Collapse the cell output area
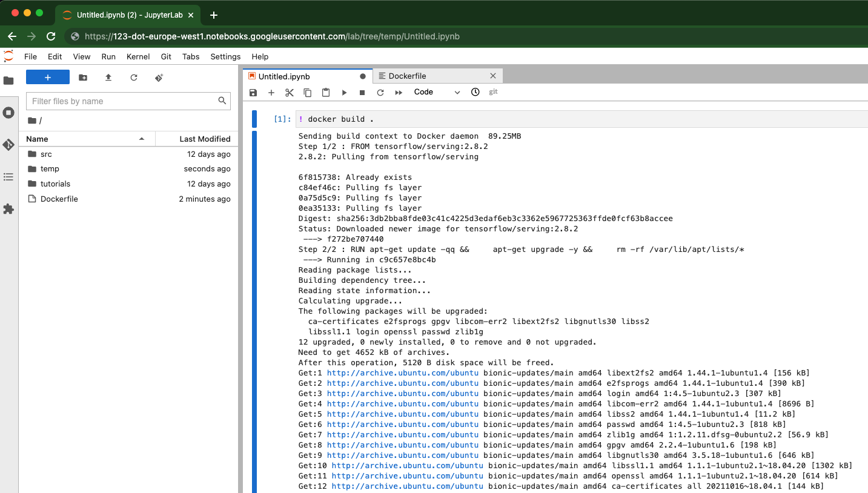Image resolution: width=868 pixels, height=493 pixels. point(254,311)
